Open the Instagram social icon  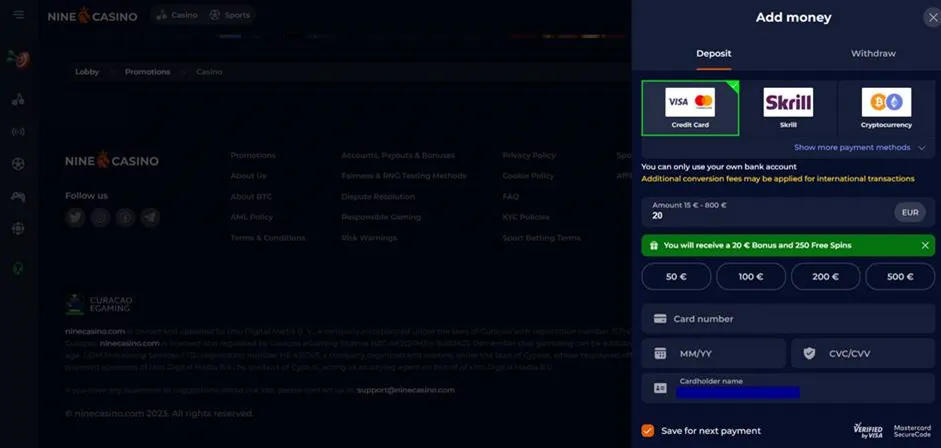[x=100, y=217]
